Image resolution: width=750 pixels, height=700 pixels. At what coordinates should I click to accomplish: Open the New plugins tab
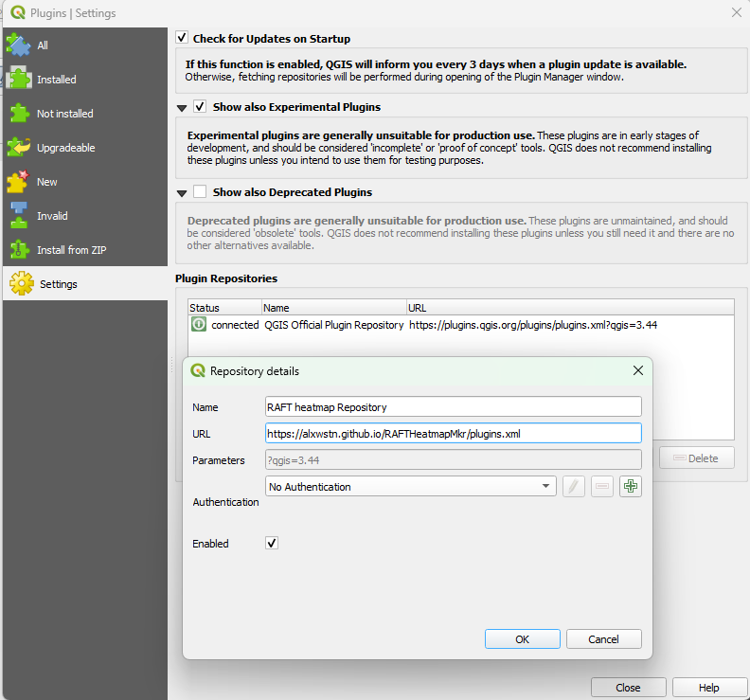(85, 182)
